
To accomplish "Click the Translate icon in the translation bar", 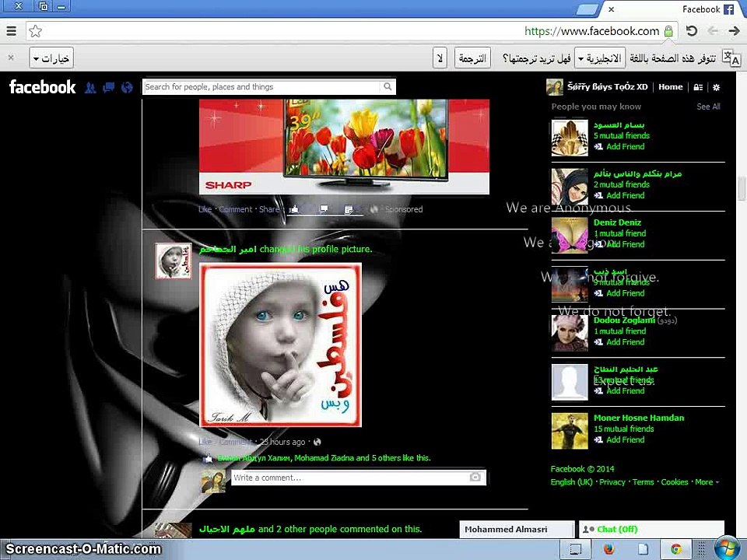I will (731, 58).
